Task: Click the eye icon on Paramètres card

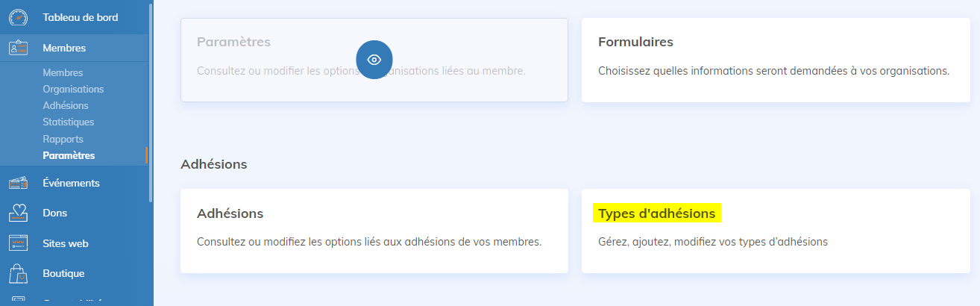Action: (374, 60)
